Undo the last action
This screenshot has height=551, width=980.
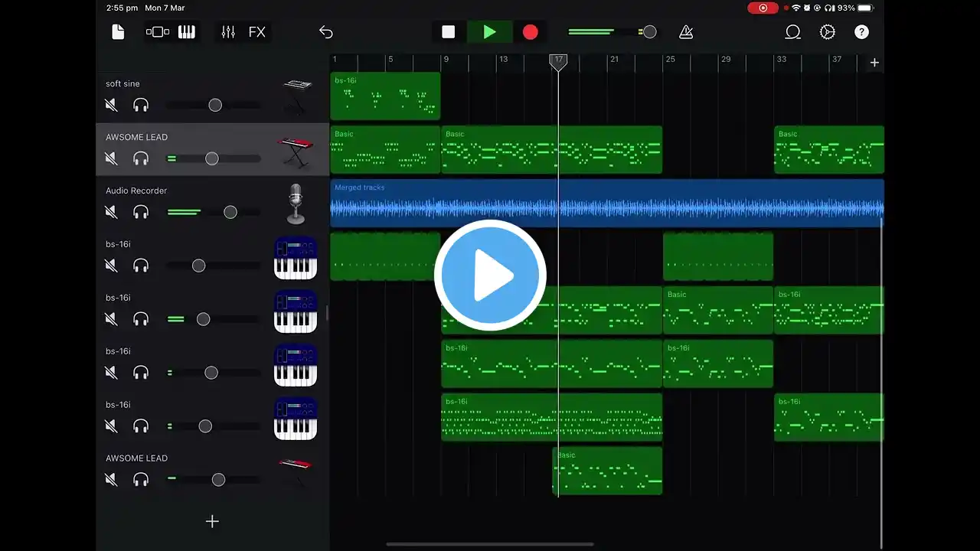point(326,32)
